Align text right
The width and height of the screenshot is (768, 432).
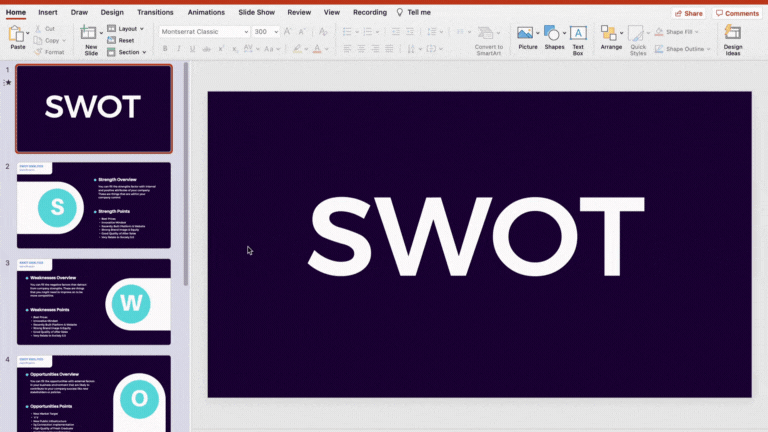[375, 49]
